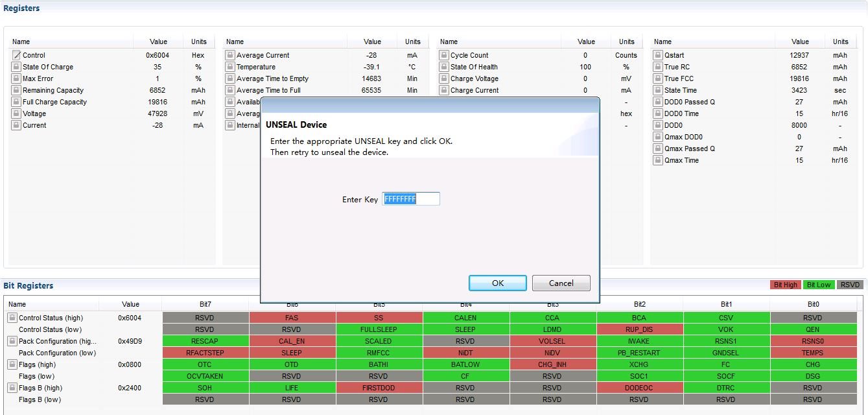The image size is (868, 415).
Task: Click lock icon next to Max Error
Action: coord(16,78)
